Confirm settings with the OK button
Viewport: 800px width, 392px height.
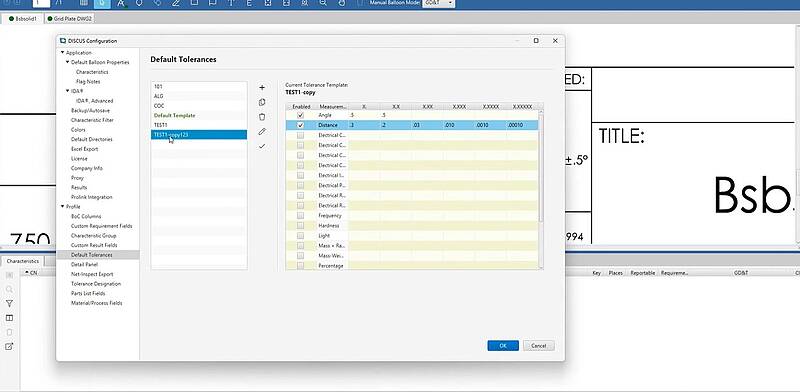pos(503,346)
